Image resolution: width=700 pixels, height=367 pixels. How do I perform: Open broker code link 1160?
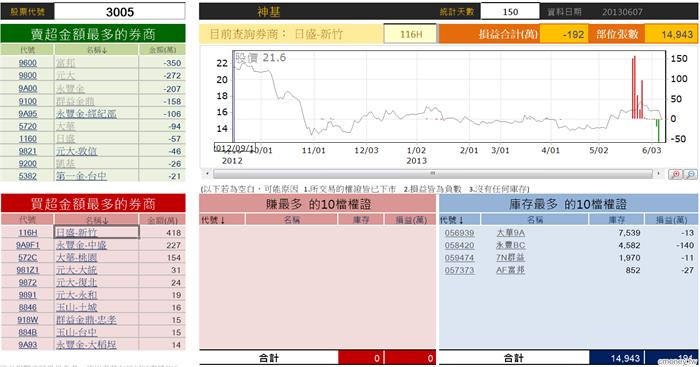point(28,139)
